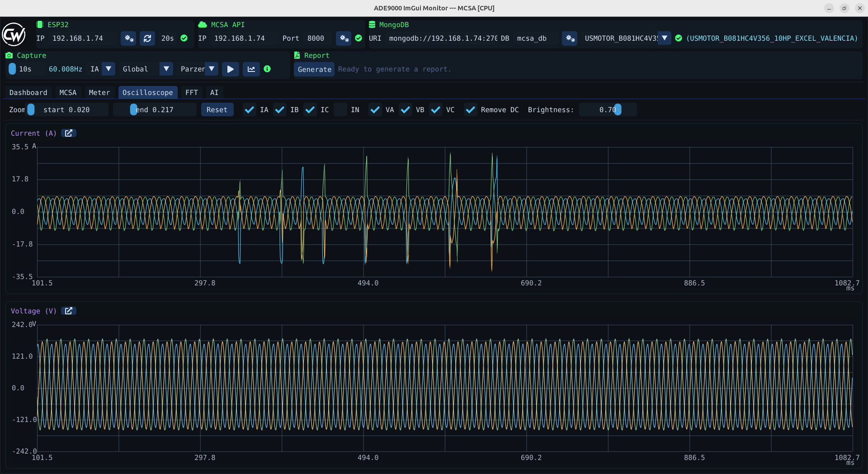868x474 pixels.
Task: Toggle the Remove DC checkbox
Action: (x=471, y=110)
